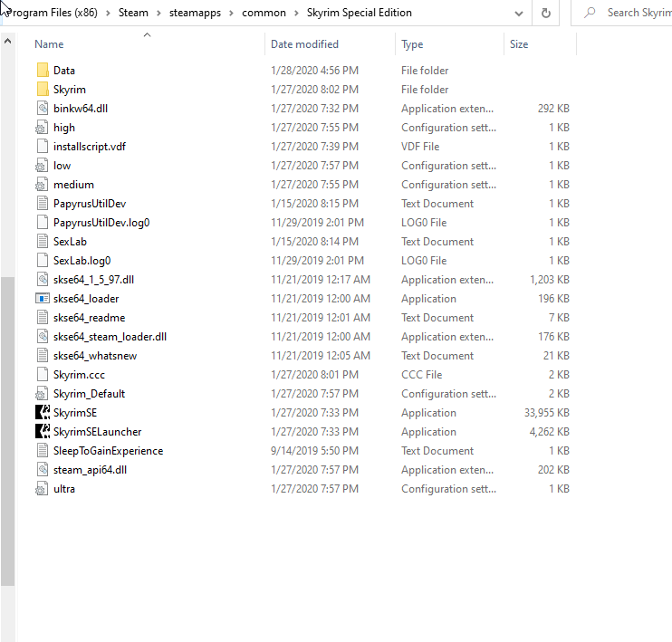The height and width of the screenshot is (642, 672).
Task: Go to steamapps folder in breadcrumb
Action: point(195,13)
